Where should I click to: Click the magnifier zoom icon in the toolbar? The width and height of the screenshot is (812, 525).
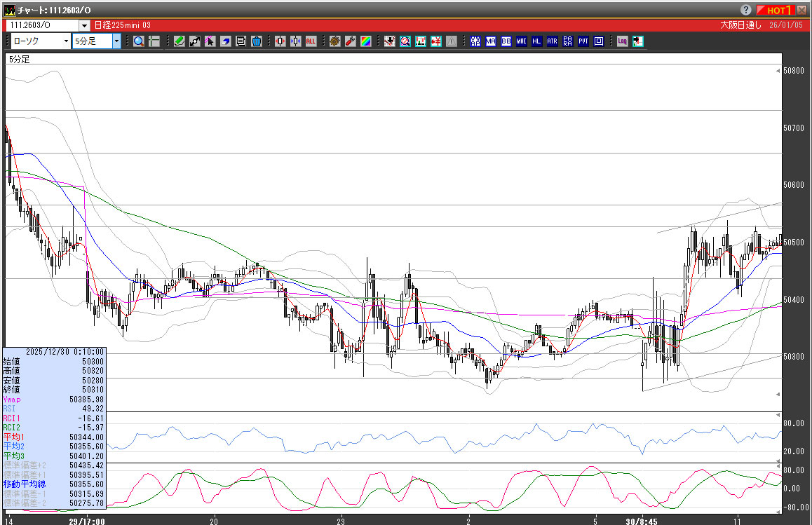click(139, 41)
